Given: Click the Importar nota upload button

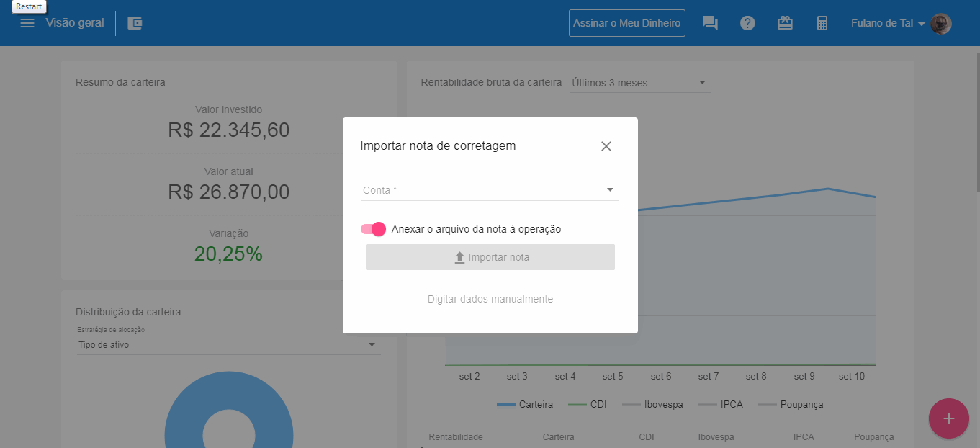Looking at the screenshot, I should tap(490, 257).
